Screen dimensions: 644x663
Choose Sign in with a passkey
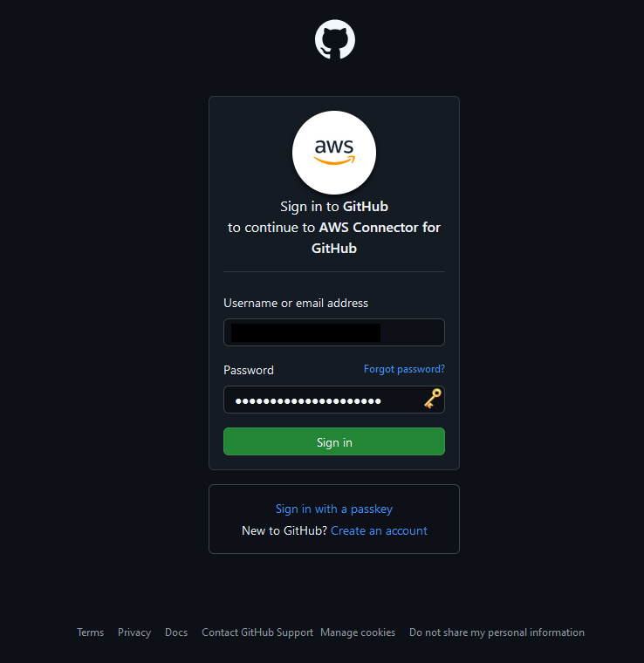tap(334, 509)
